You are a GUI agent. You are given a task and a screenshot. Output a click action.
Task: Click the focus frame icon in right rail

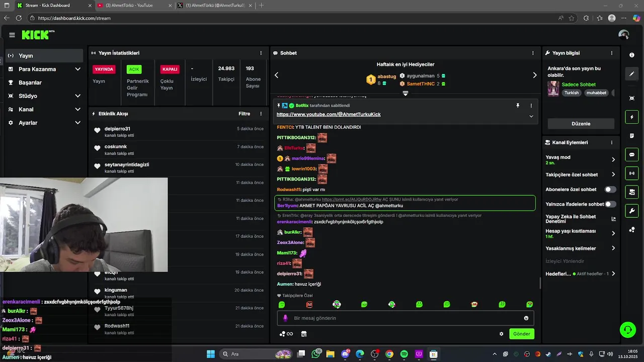coord(632,98)
